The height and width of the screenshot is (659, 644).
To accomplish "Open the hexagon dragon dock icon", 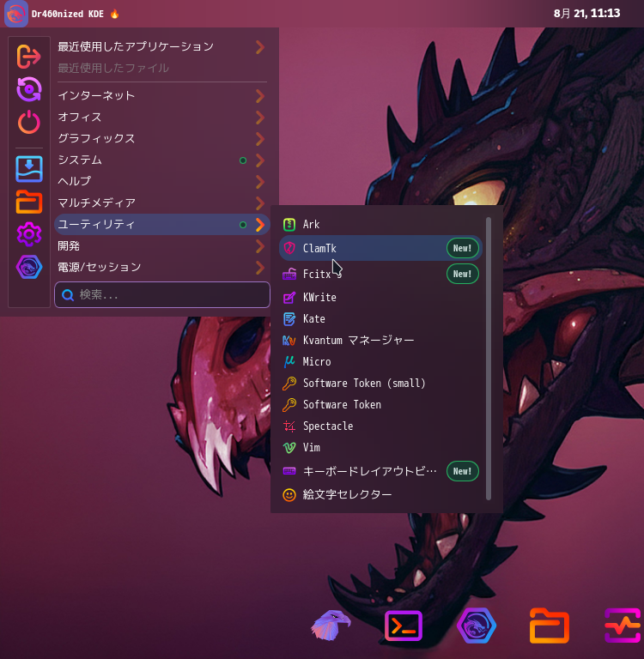I will (477, 626).
